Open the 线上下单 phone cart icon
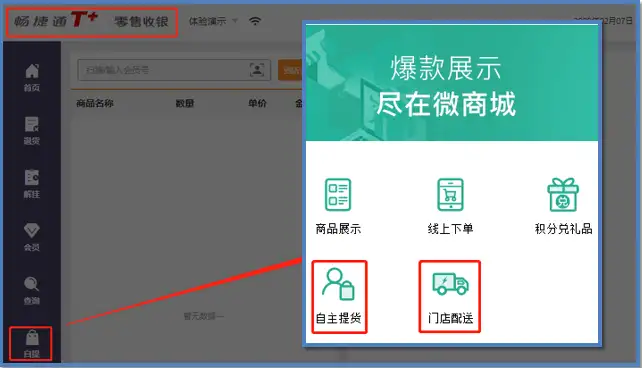Screen dimensions: 642x368 tap(450, 194)
